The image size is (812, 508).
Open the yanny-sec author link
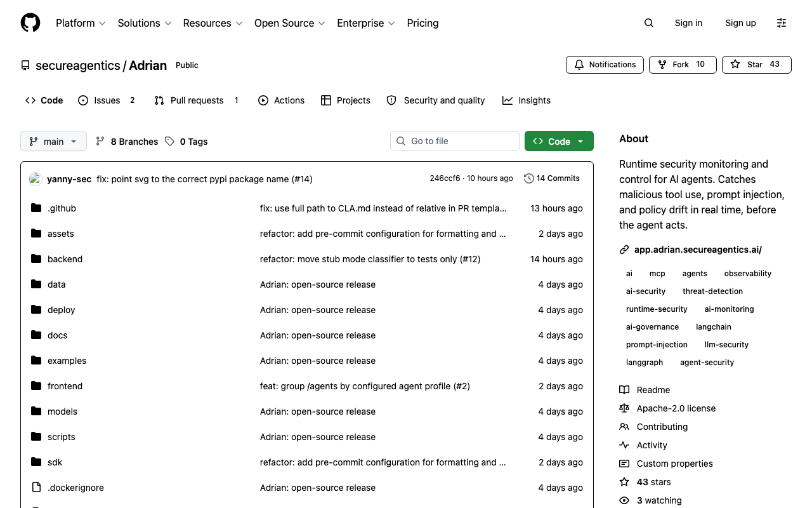click(69, 179)
